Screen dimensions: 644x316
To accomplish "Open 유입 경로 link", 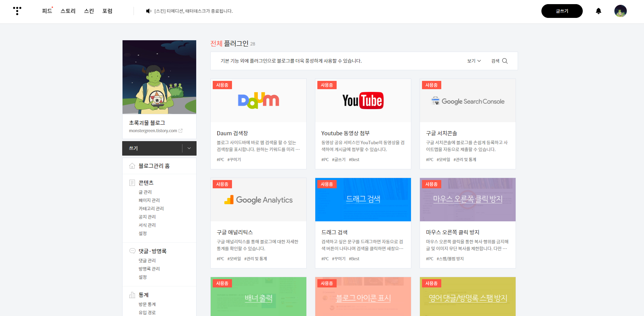I will click(147, 313).
